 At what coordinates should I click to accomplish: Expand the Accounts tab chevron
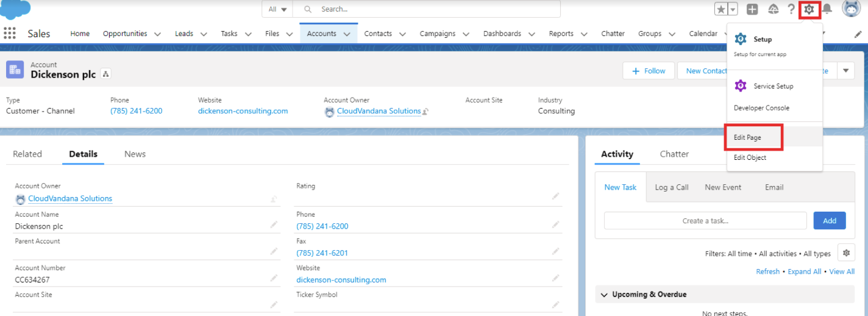point(347,34)
